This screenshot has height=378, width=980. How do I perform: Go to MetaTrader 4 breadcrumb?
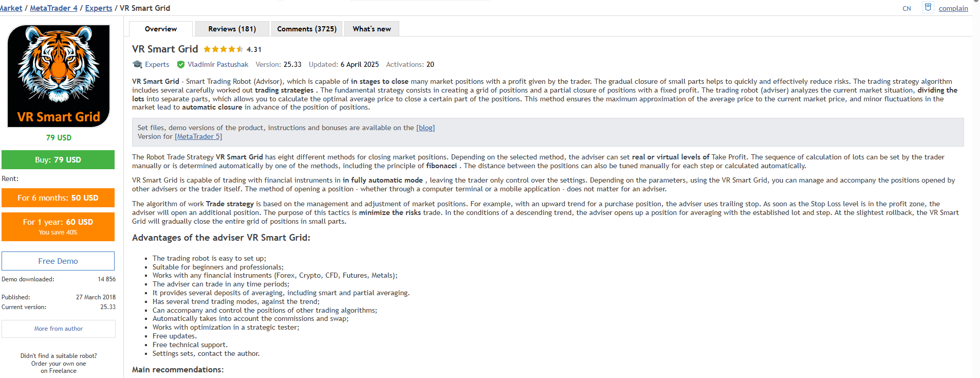(x=53, y=8)
